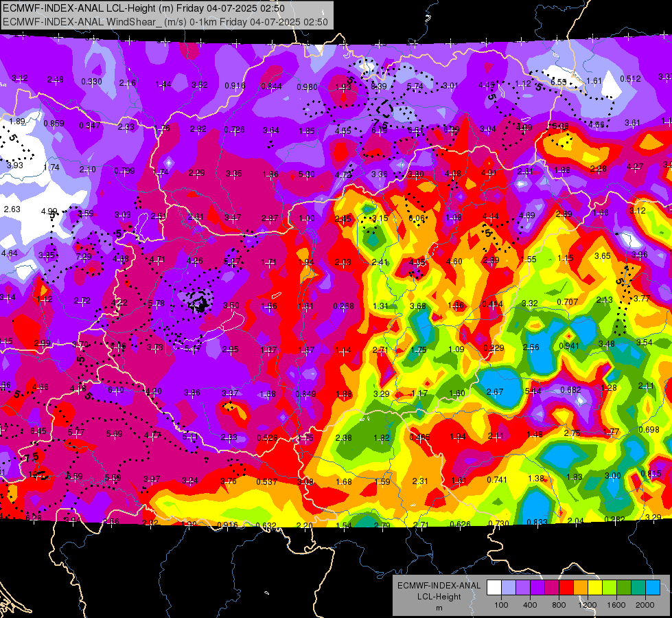Screen dimensions: 672x618
Task: Click the wind shear value 0.465
Action: point(419,437)
